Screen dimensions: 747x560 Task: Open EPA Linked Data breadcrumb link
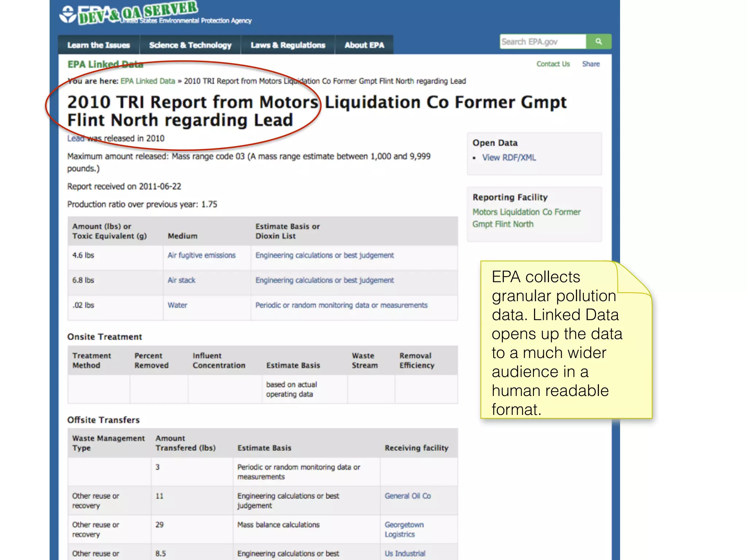(148, 81)
